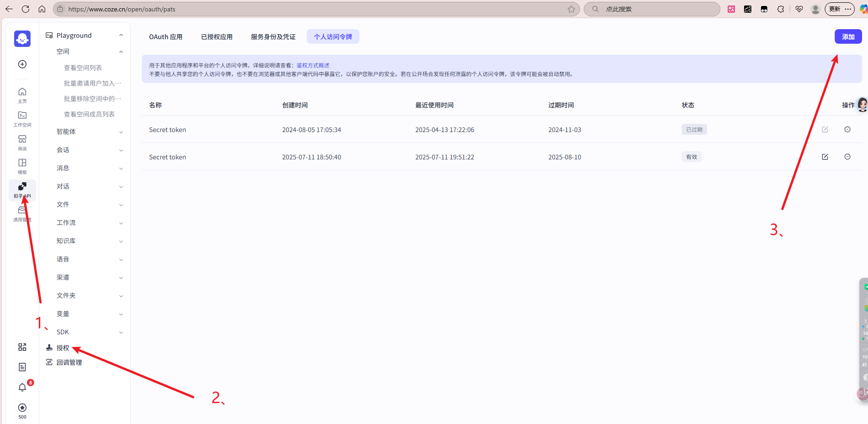Switch to the 服务身份及凭证 tab
This screenshot has height=424, width=868.
click(273, 37)
